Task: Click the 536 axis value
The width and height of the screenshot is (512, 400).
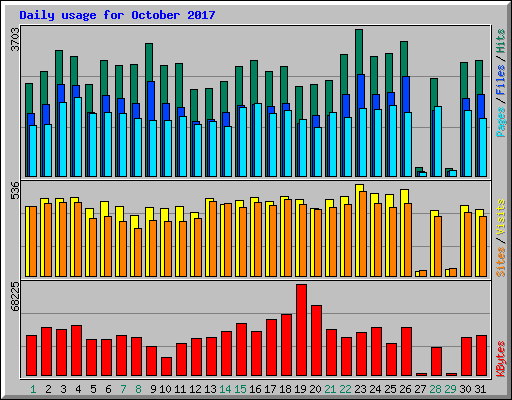Action: click(x=16, y=190)
